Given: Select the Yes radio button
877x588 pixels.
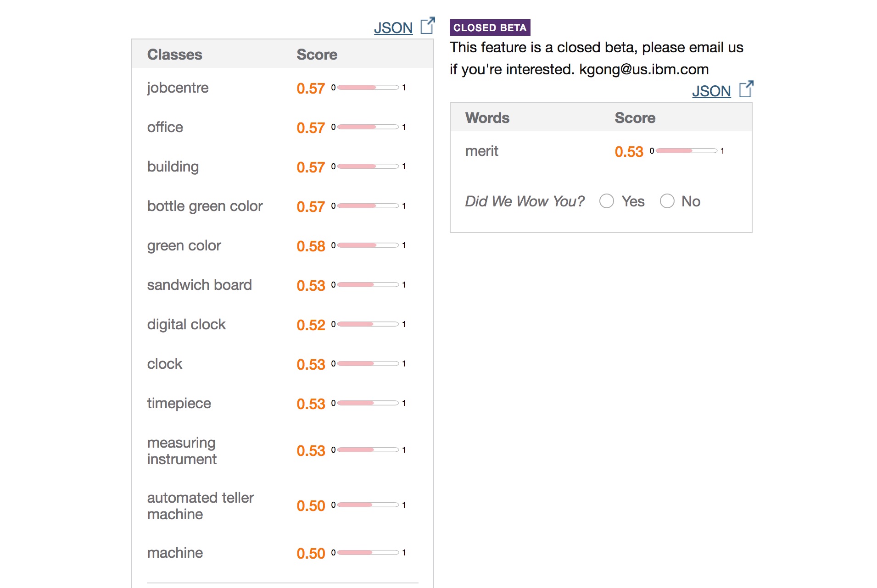Looking at the screenshot, I should coord(607,201).
